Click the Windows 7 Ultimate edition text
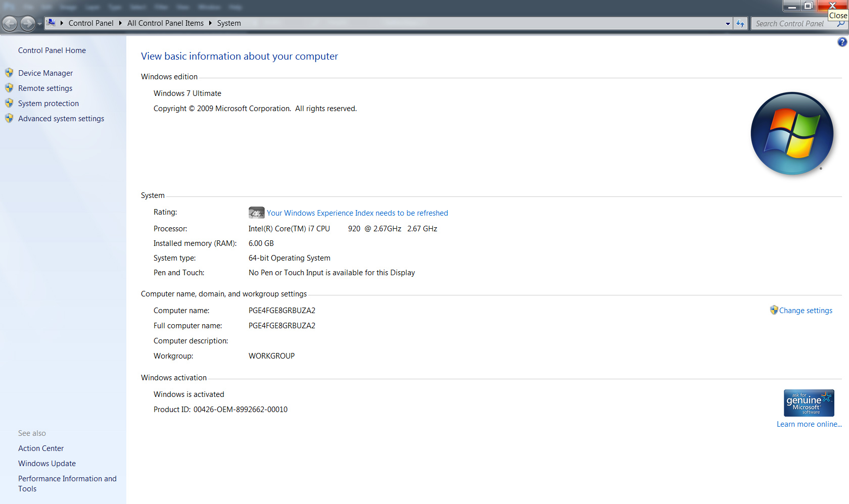The image size is (849, 504). [x=187, y=93]
